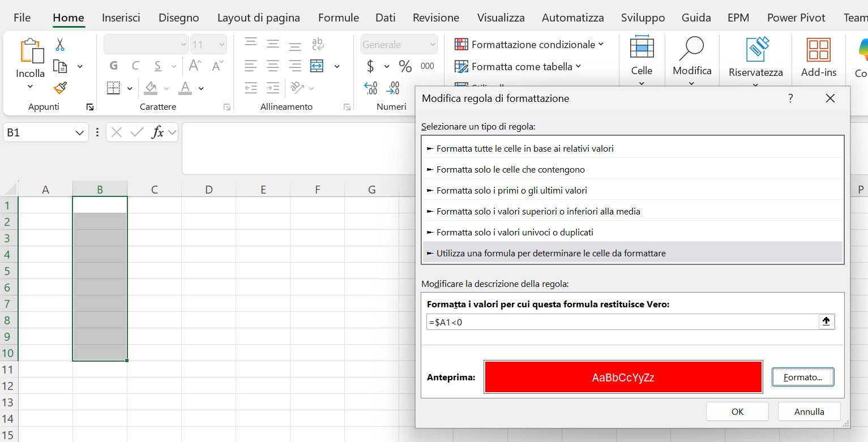Screen dimensions: 868x442
Task: Click the dialog help question mark
Action: 790,98
